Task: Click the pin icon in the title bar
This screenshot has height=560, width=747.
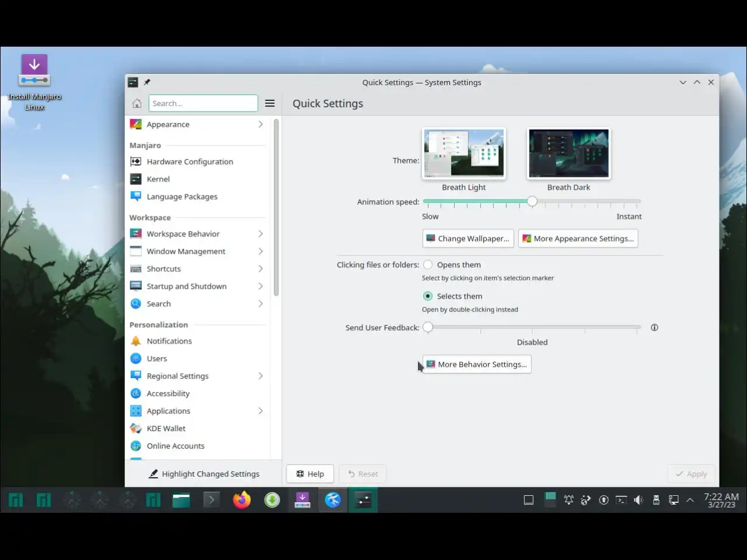Action: click(x=147, y=82)
